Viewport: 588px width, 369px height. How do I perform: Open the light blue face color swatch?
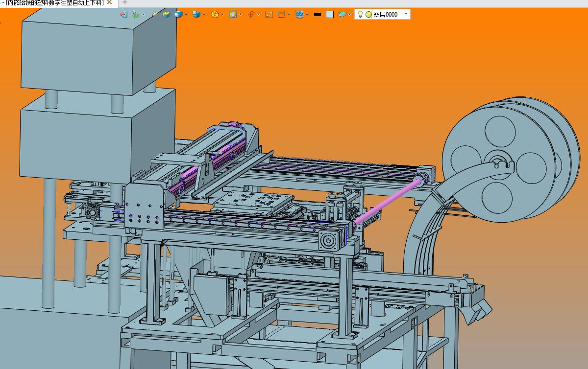tap(330, 15)
